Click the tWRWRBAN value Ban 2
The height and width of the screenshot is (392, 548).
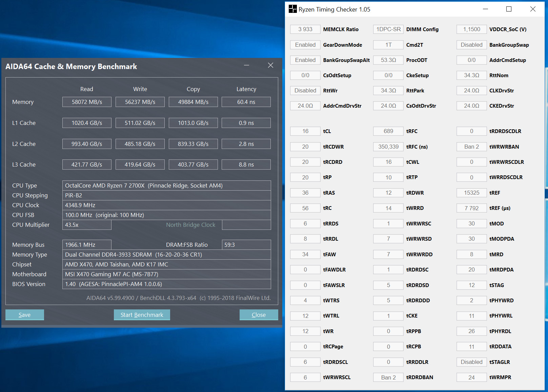pyautogui.click(x=472, y=147)
